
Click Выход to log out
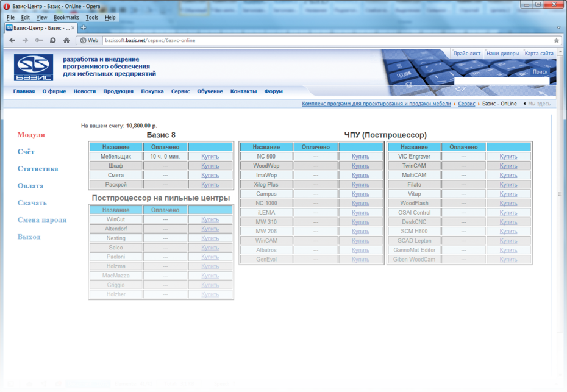pos(29,237)
